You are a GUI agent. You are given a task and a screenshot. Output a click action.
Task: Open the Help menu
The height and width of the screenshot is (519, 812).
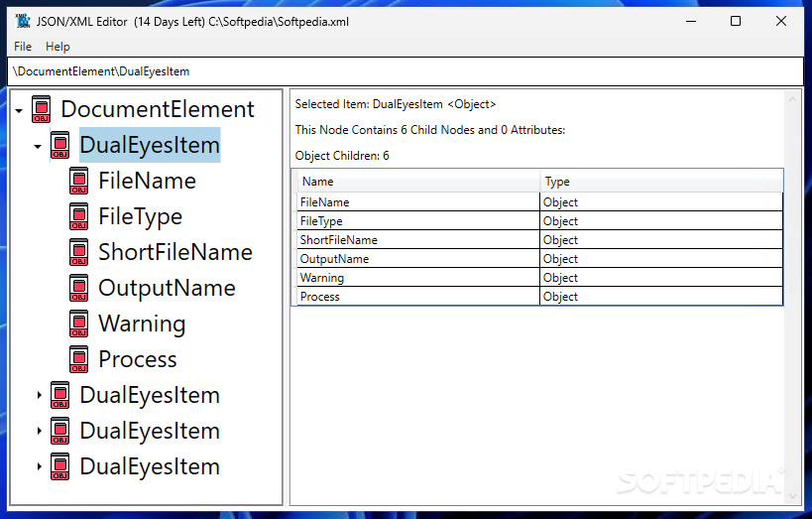[x=58, y=47]
